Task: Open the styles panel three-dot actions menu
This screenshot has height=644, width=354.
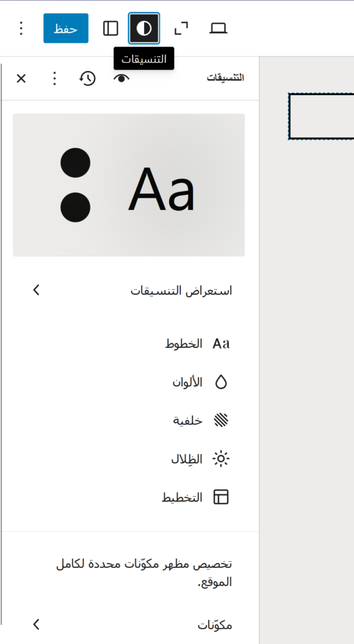Action: [54, 78]
